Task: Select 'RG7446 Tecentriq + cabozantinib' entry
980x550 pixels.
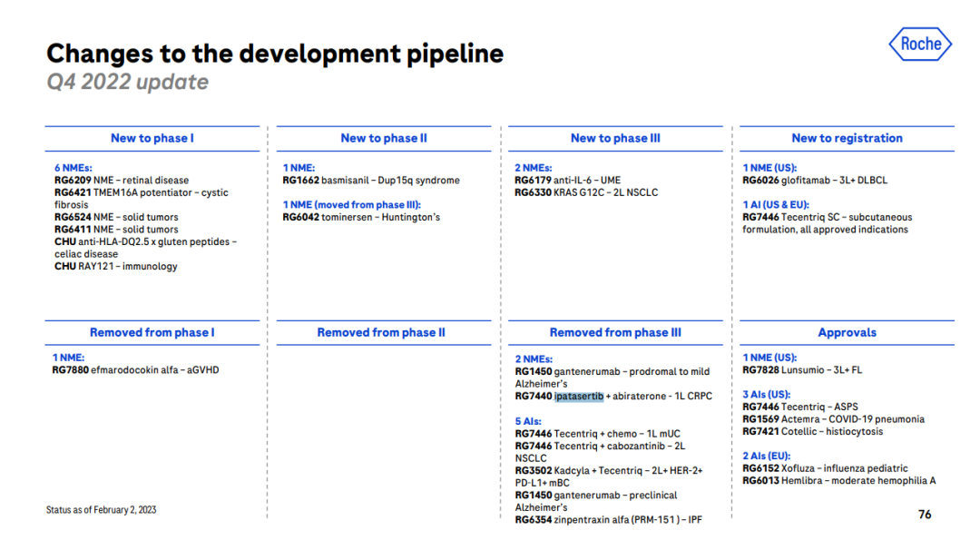Action: pyautogui.click(x=600, y=452)
